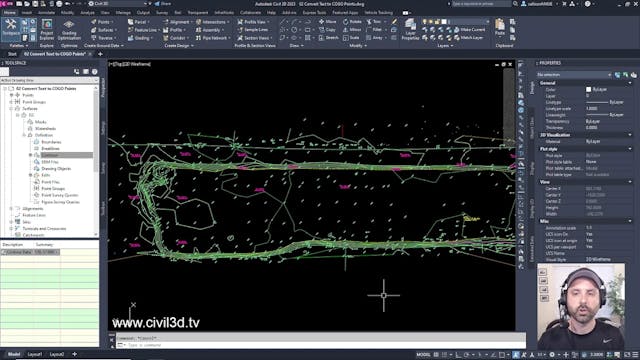
Task: Select DEM Files in surface definition
Action: point(50,162)
